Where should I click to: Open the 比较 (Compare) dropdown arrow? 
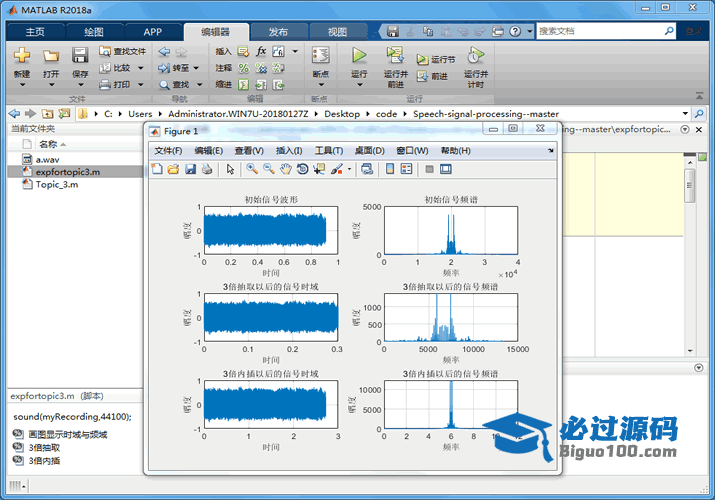[x=141, y=68]
